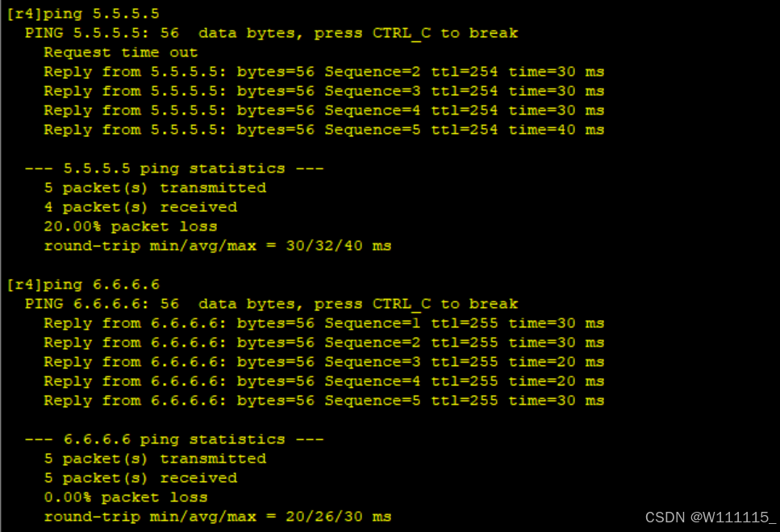Click the 5.5.5.5 reply with Sequence=4
780x532 pixels.
323,110
